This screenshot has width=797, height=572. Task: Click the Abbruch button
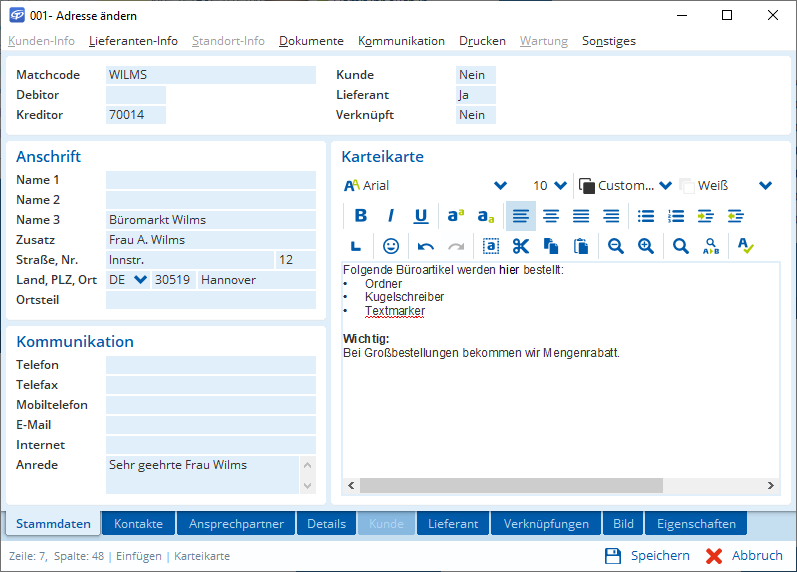coord(744,556)
